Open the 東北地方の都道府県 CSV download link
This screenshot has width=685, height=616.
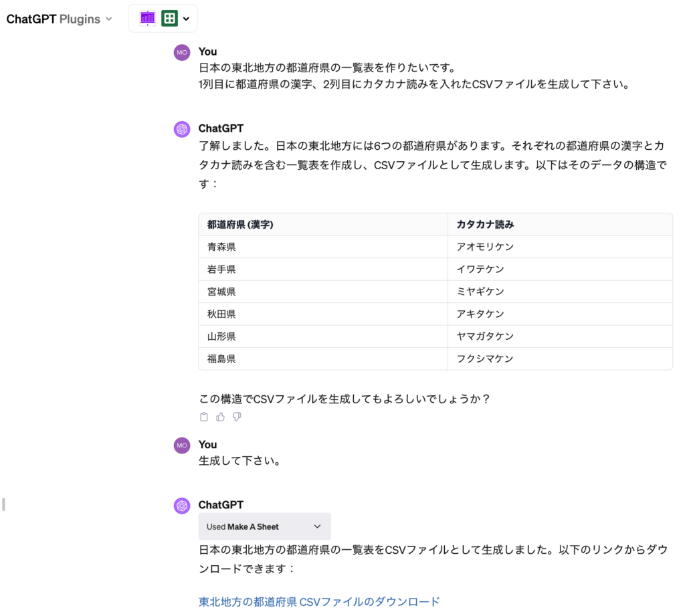tap(319, 602)
